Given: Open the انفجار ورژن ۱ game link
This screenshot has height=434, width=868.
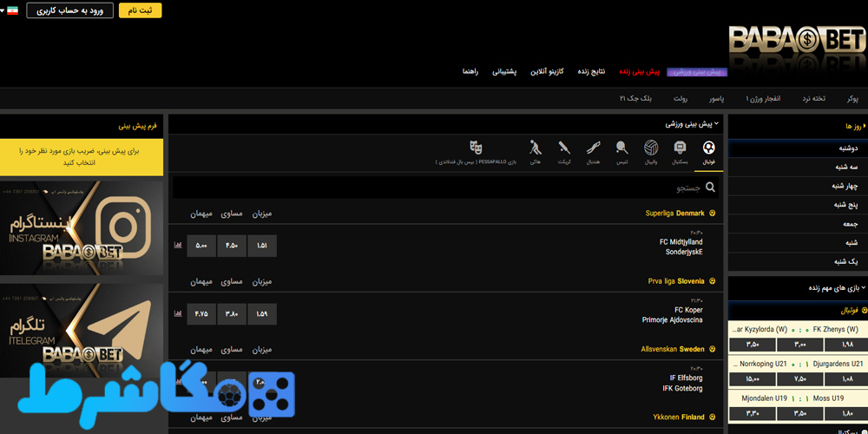Looking at the screenshot, I should pyautogui.click(x=765, y=99).
